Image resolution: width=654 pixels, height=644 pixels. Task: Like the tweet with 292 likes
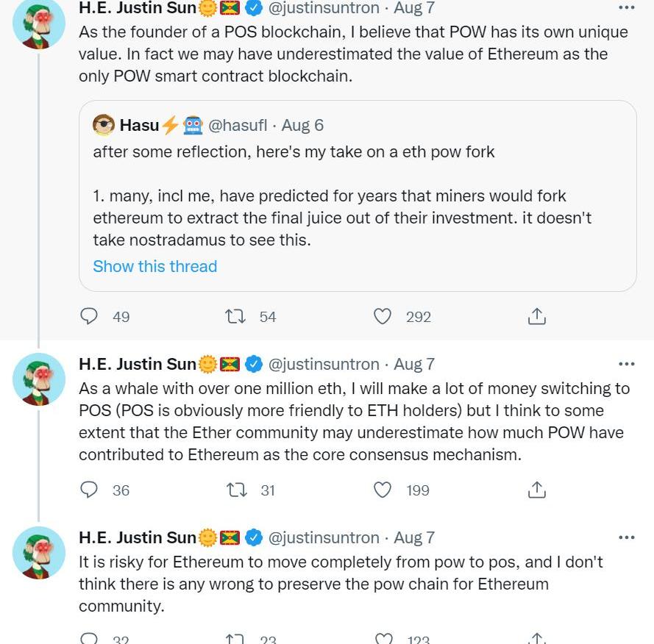[x=383, y=316]
